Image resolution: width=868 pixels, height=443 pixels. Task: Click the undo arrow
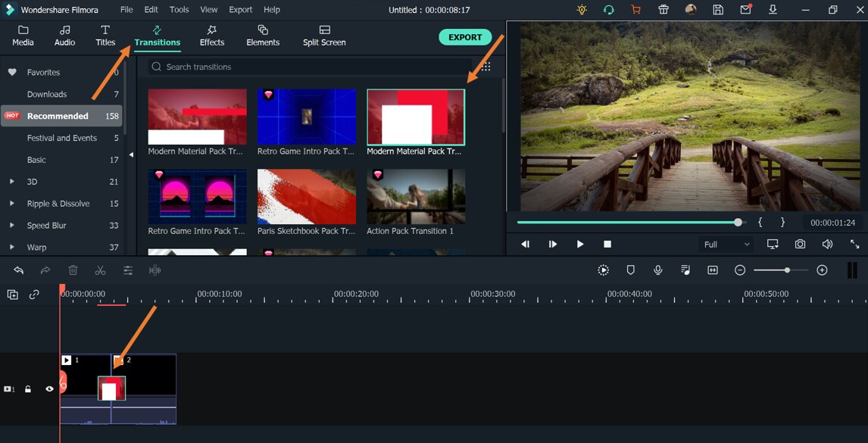click(18, 270)
